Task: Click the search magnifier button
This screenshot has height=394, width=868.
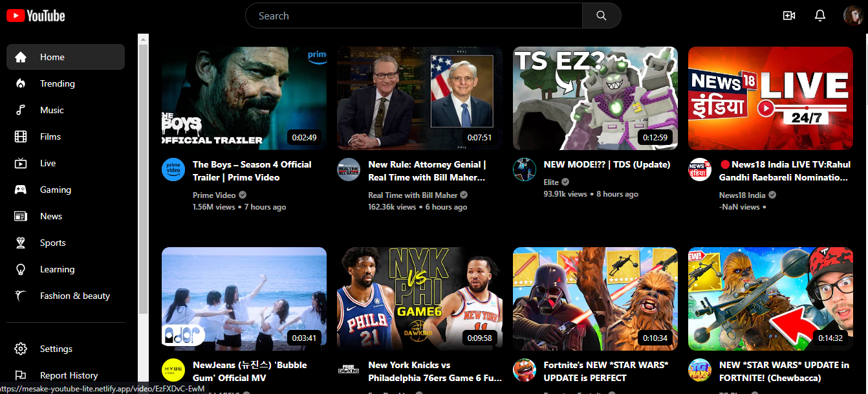Action: pyautogui.click(x=602, y=16)
